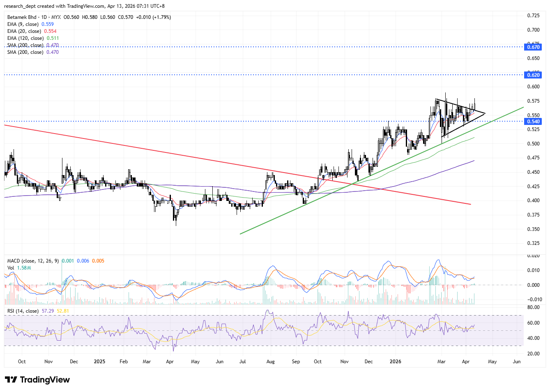550x392 pixels.
Task: Click the 2026 label on the time axis
Action: (395, 362)
